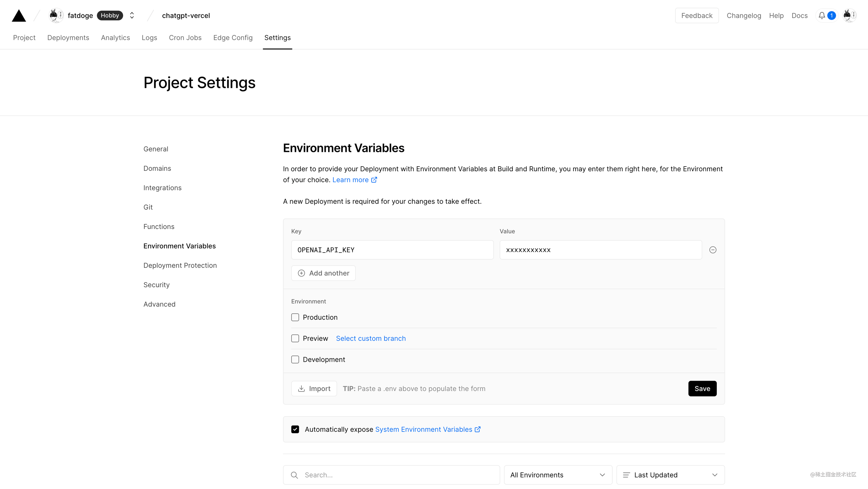The image size is (868, 489).
Task: Open System Environment Variables link
Action: tap(428, 429)
